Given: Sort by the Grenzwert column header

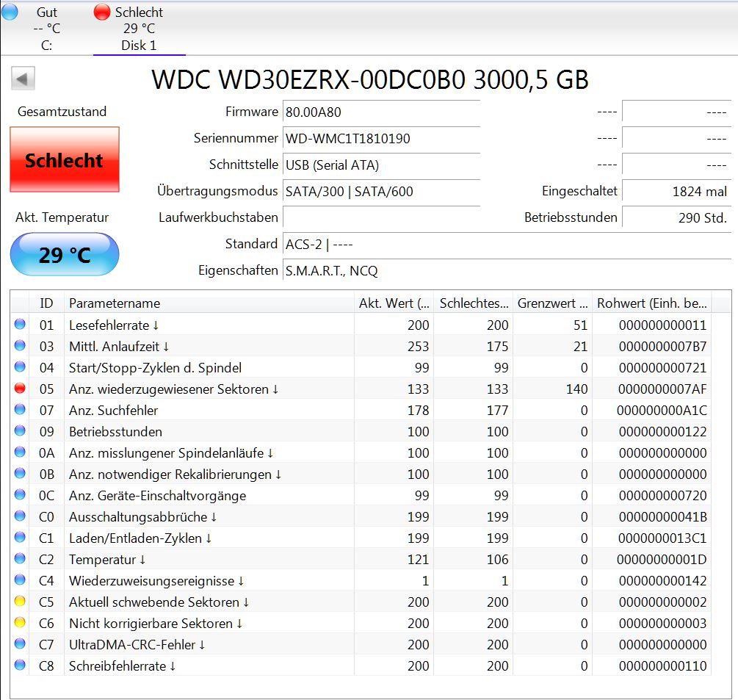Looking at the screenshot, I should point(552,303).
